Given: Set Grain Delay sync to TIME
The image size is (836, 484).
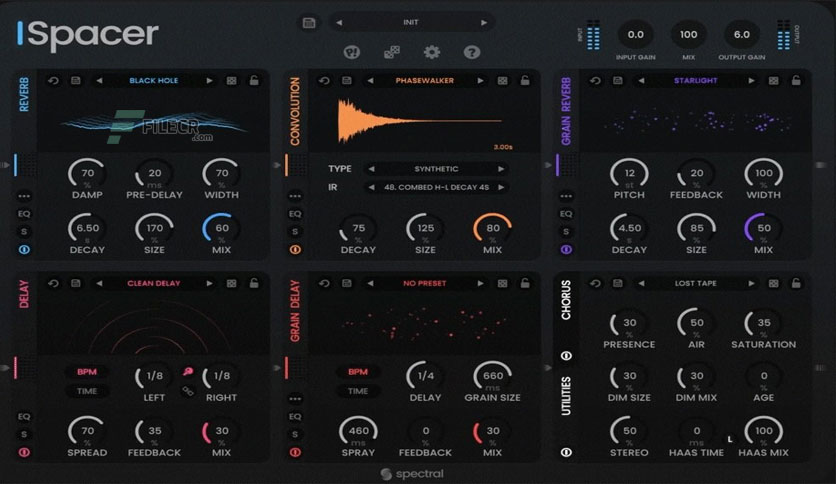Looking at the screenshot, I should tap(358, 391).
